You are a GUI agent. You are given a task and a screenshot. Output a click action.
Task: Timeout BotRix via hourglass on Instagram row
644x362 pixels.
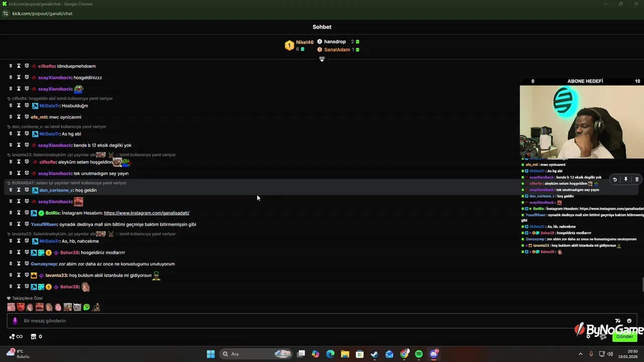(19, 213)
